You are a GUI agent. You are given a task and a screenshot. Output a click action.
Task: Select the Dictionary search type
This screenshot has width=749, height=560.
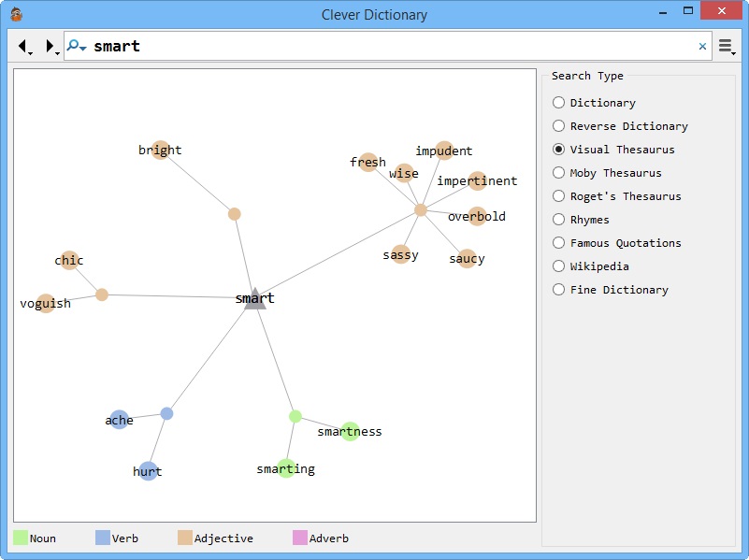tap(559, 103)
